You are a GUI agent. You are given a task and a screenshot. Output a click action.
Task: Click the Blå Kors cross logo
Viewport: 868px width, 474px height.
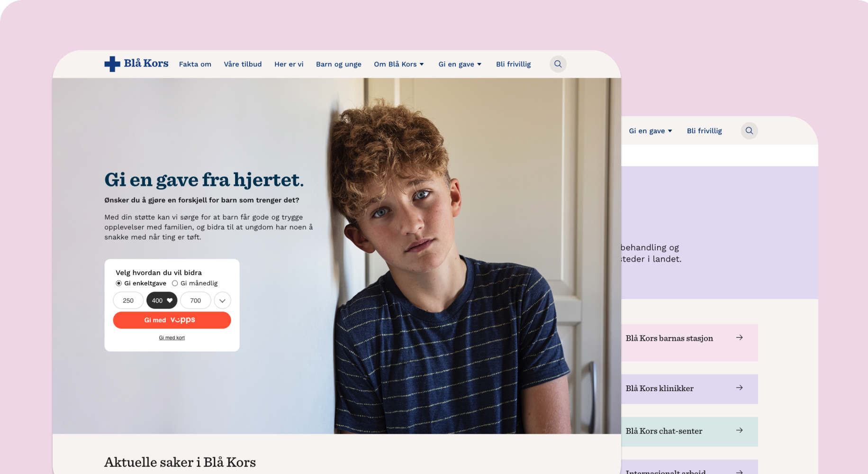tap(112, 64)
